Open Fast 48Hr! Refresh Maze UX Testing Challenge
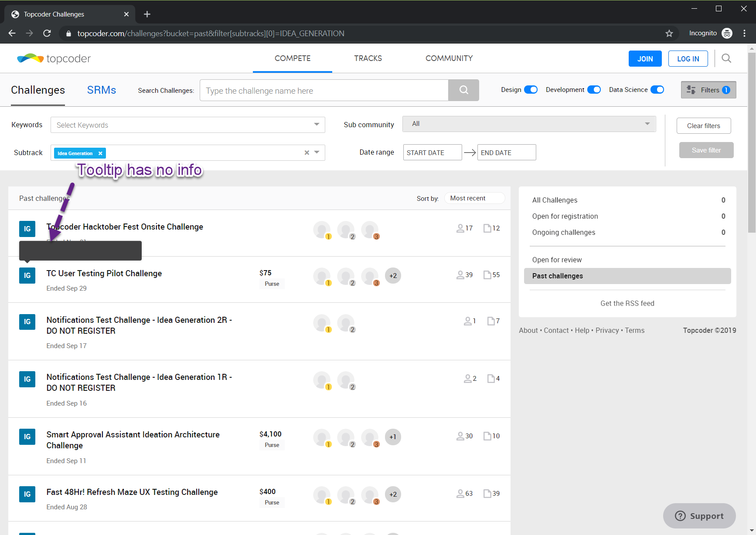The height and width of the screenshot is (535, 756). pos(132,492)
